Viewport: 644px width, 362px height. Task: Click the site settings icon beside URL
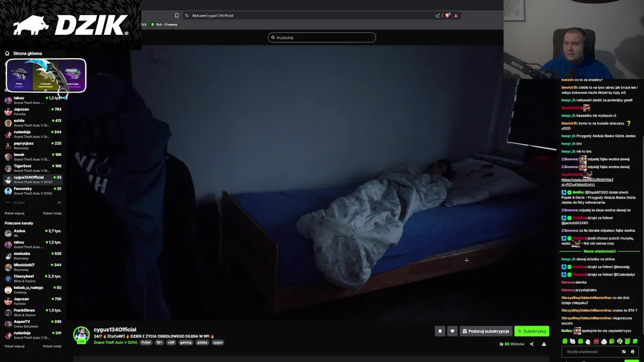coord(187,16)
